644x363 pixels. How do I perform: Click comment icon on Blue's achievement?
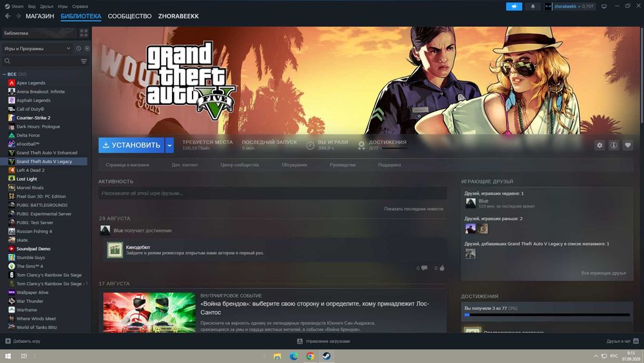pyautogui.click(x=424, y=268)
